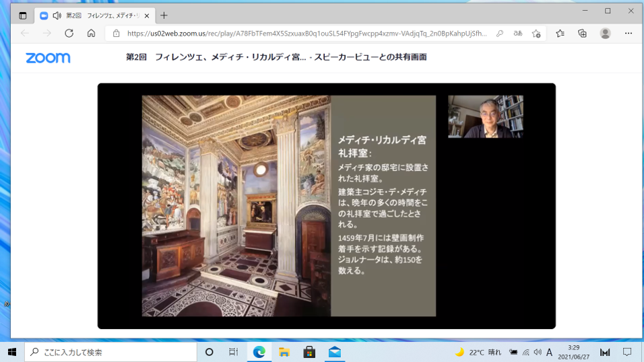Open the Favorites list panel

point(560,33)
